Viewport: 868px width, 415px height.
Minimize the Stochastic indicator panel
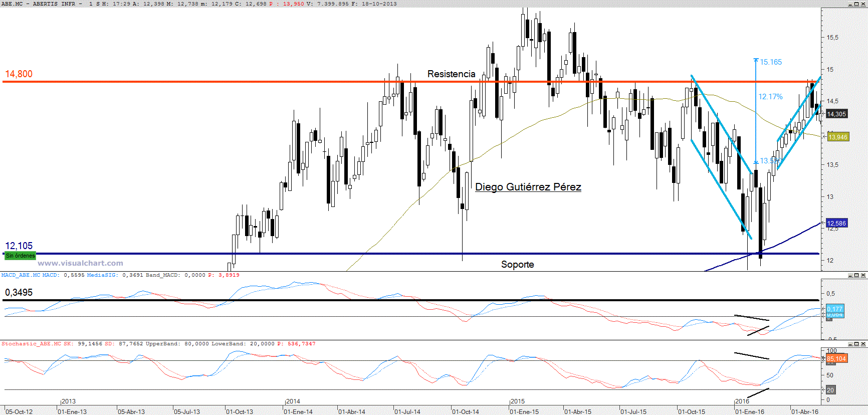click(850, 344)
